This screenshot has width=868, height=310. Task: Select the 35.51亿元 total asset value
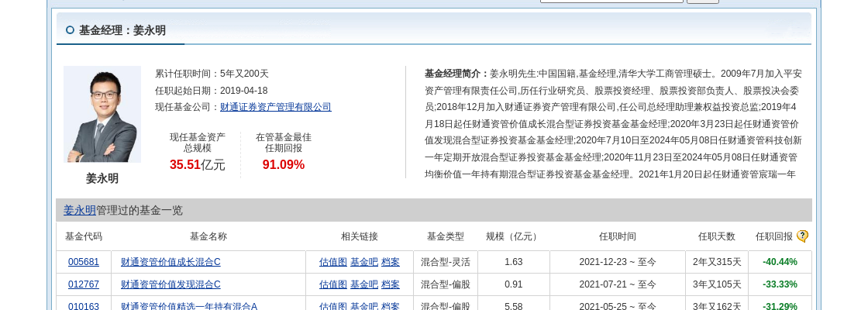(x=197, y=164)
